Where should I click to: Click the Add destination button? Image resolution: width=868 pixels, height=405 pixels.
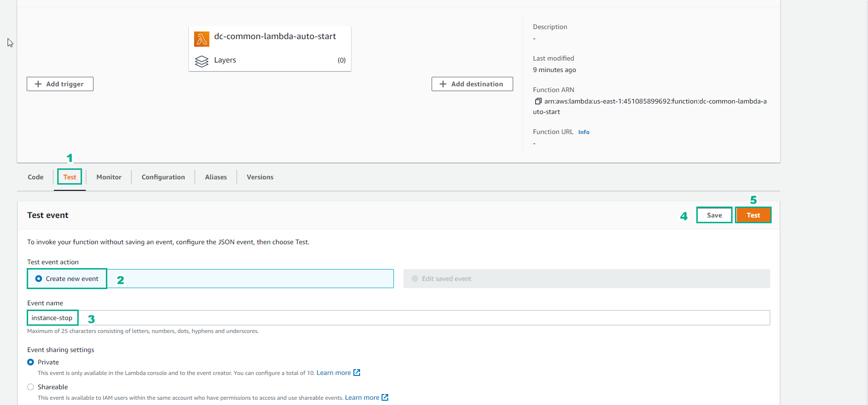tap(472, 84)
